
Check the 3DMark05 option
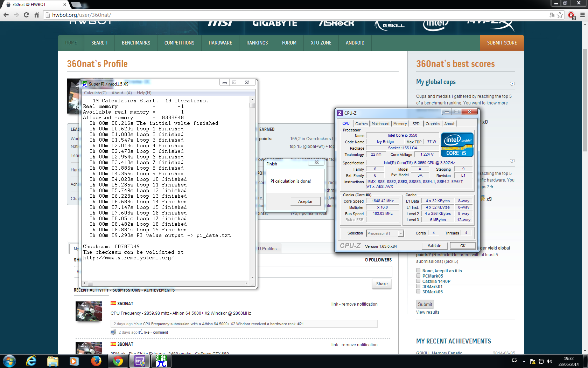tap(418, 291)
